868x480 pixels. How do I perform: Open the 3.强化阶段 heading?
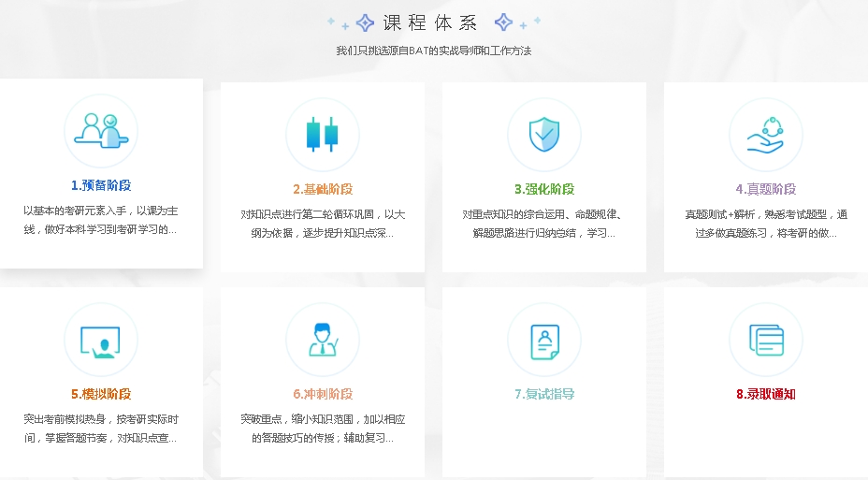(544, 189)
